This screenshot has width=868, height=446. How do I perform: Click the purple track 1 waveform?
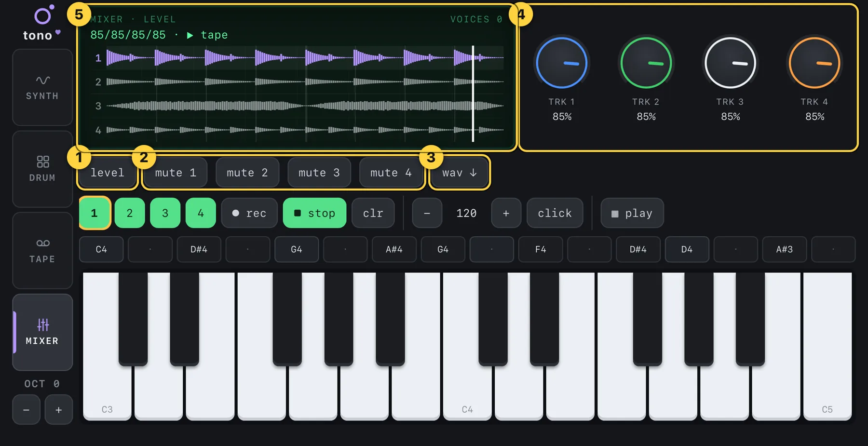[305, 58]
